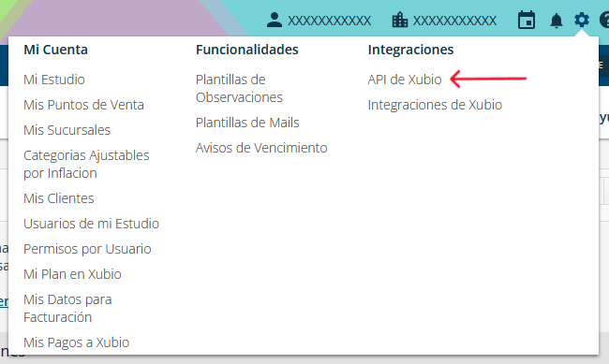Open Usuarios de mi Estudio
Image resolution: width=609 pixels, height=364 pixels.
pos(91,224)
